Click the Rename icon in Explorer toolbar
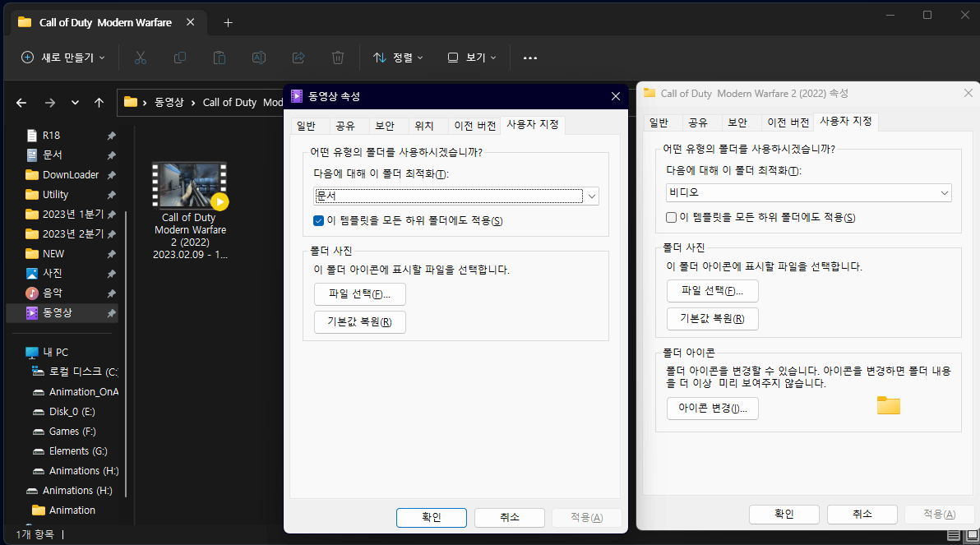980x545 pixels. 259,58
